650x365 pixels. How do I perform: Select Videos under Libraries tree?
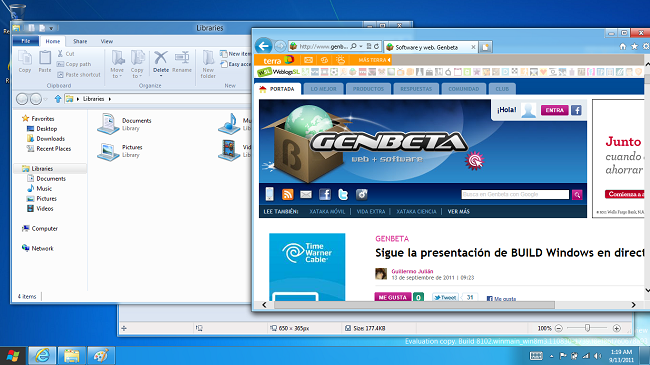[x=40, y=208]
